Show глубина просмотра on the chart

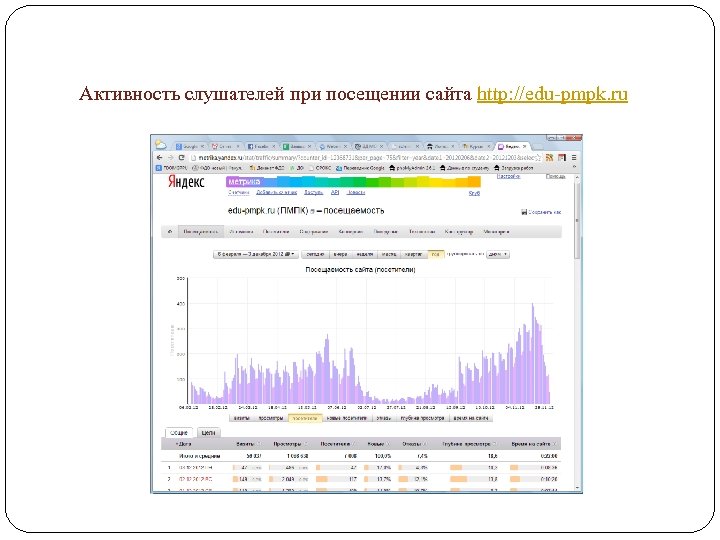(422, 418)
